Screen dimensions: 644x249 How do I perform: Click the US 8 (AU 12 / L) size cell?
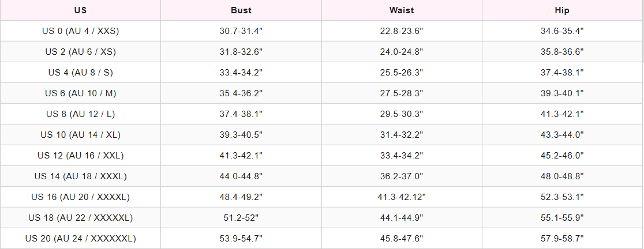[x=80, y=114]
